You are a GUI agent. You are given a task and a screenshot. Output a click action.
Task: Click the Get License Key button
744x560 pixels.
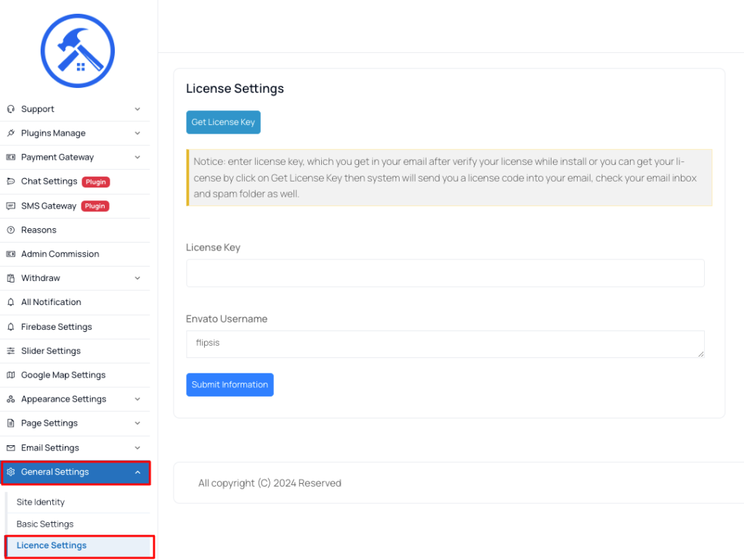tap(223, 122)
